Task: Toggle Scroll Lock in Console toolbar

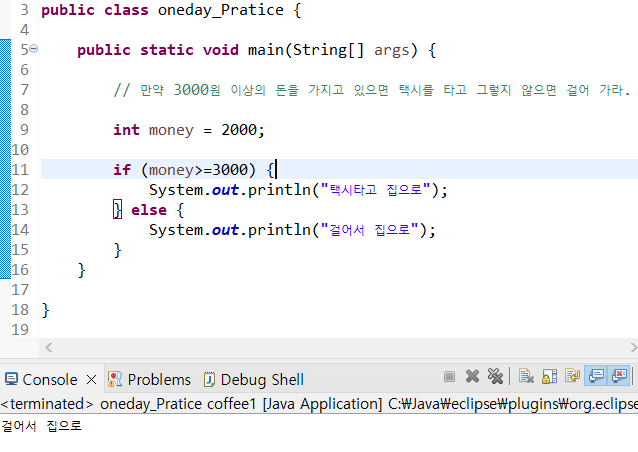Action: coord(549,377)
